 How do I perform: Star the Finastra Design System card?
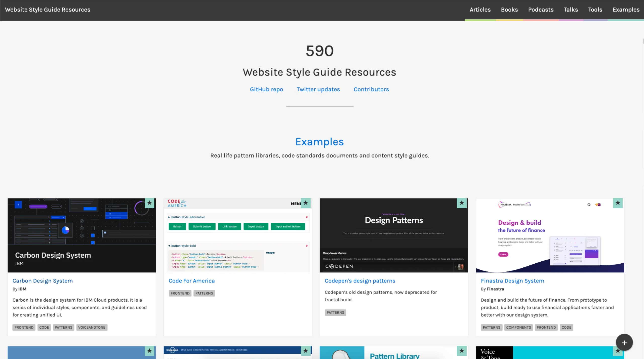point(618,203)
